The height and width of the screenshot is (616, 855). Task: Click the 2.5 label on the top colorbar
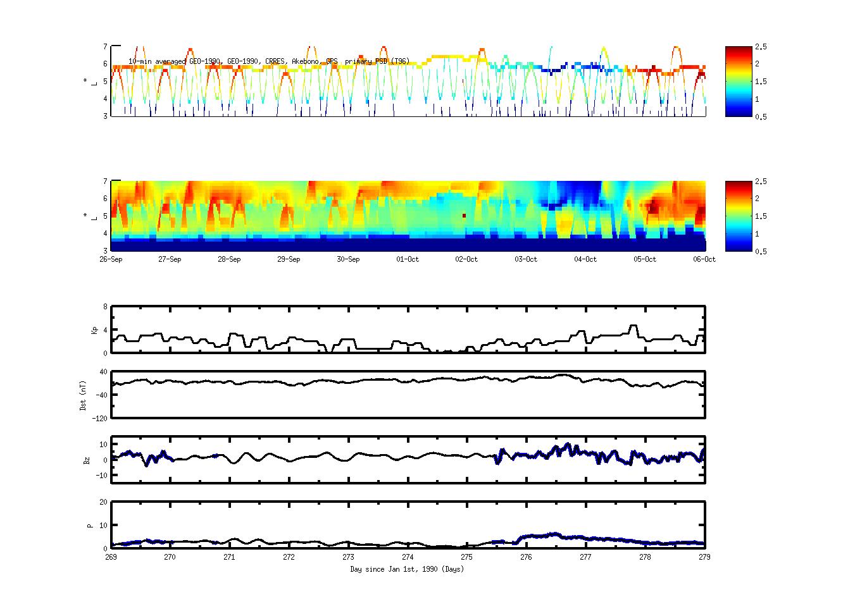pyautogui.click(x=761, y=47)
